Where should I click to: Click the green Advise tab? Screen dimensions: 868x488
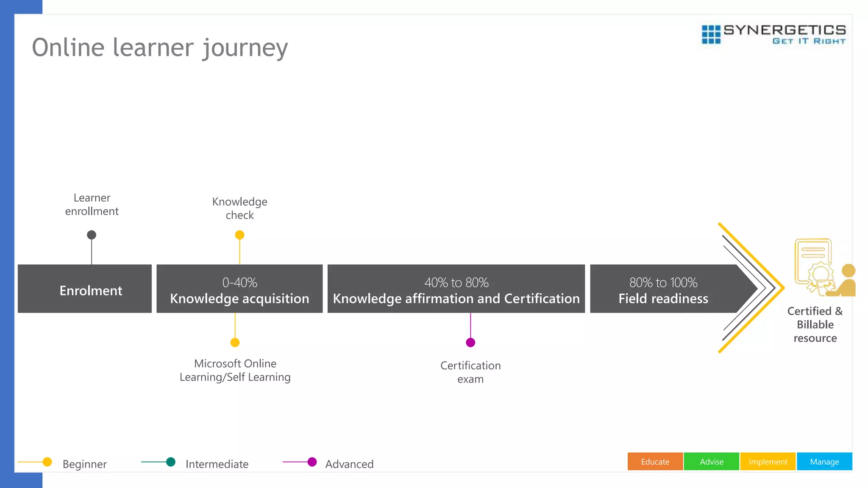point(712,461)
